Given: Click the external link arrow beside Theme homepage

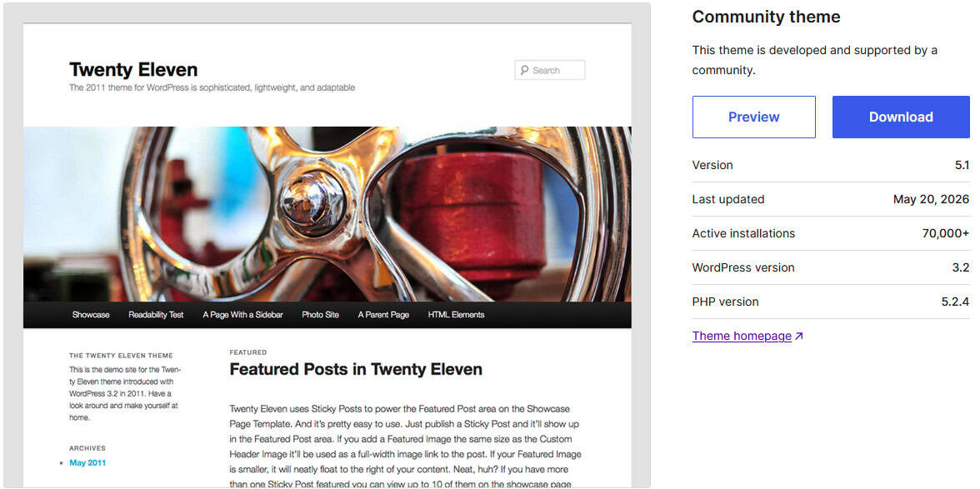Looking at the screenshot, I should pos(798,336).
